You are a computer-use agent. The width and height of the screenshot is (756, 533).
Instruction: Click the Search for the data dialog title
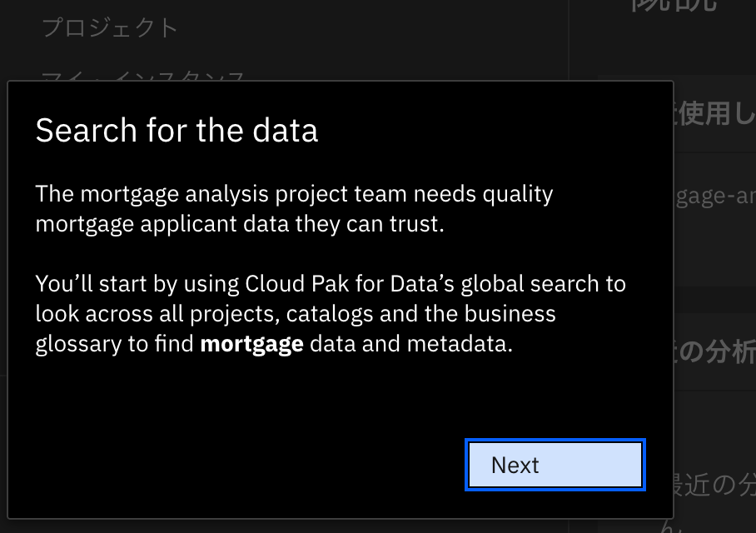tap(177, 130)
